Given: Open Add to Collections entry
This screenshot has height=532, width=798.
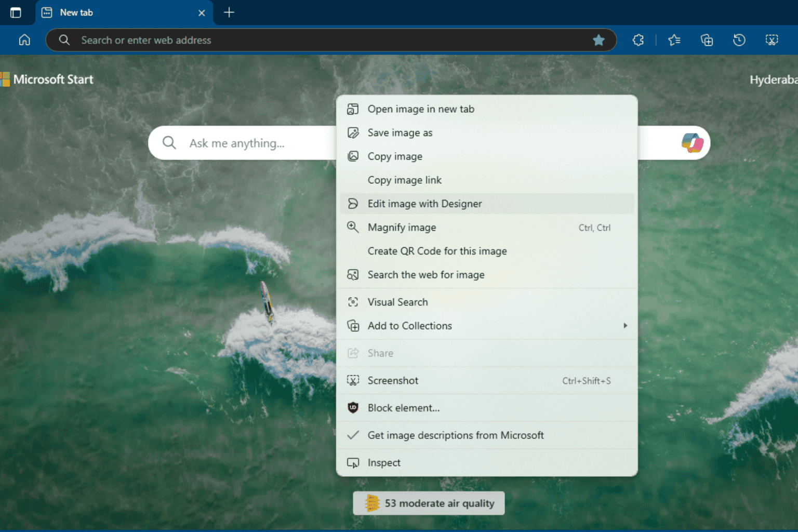Looking at the screenshot, I should 487,326.
